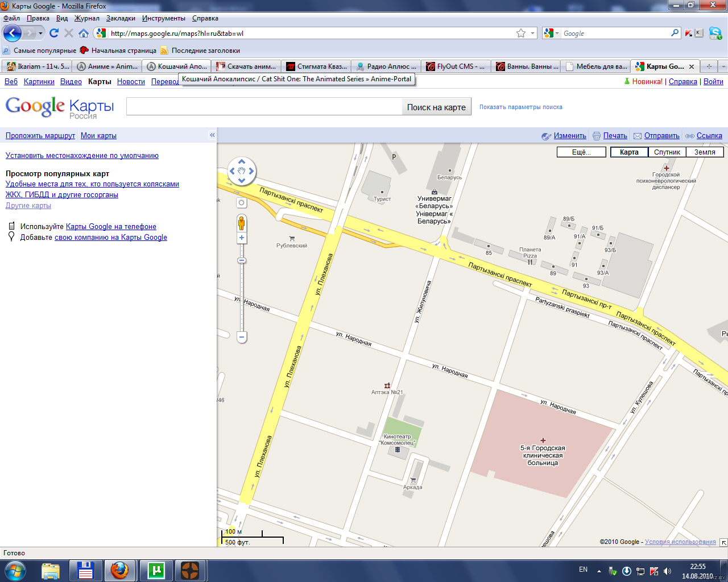Collapse the left panel with chevron arrows
The height and width of the screenshot is (582, 728).
pyautogui.click(x=212, y=135)
